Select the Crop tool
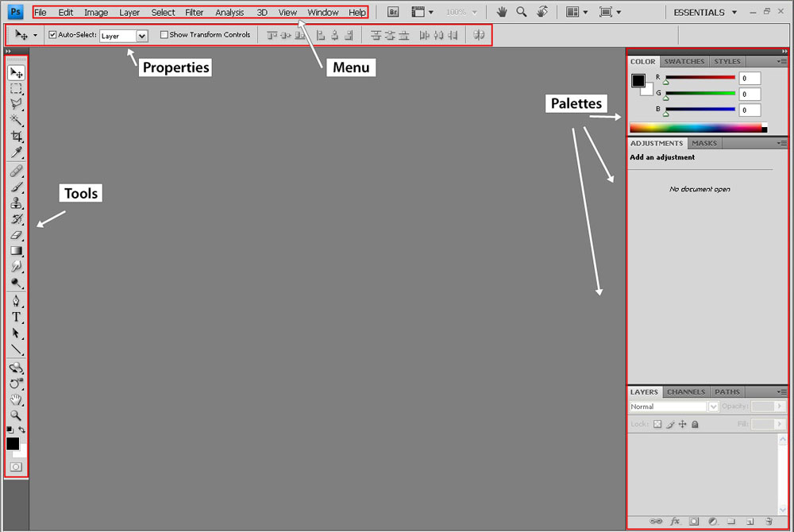This screenshot has width=794, height=532. [16, 137]
